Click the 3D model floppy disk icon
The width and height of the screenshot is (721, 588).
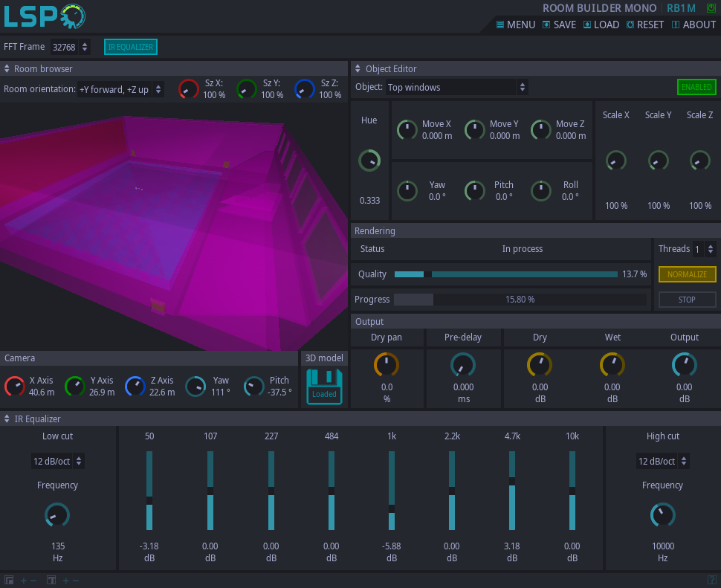pyautogui.click(x=324, y=387)
